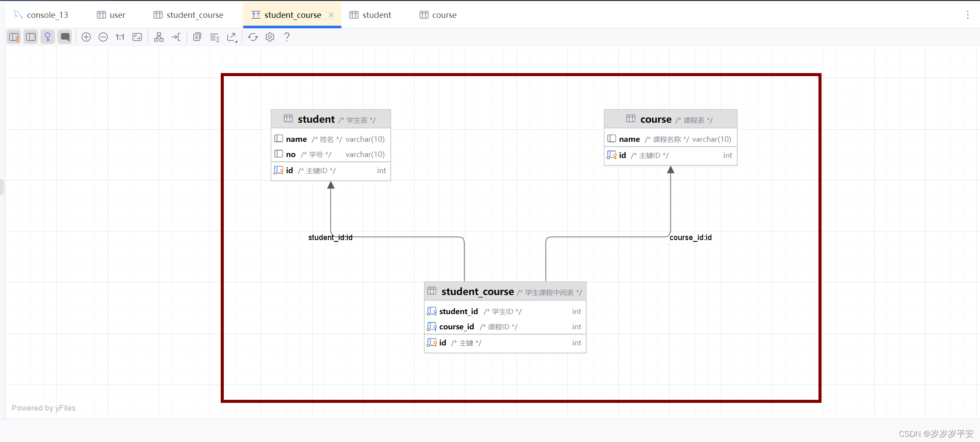The width and height of the screenshot is (980, 442).
Task: Click student table's id primary key row
Action: tap(331, 171)
